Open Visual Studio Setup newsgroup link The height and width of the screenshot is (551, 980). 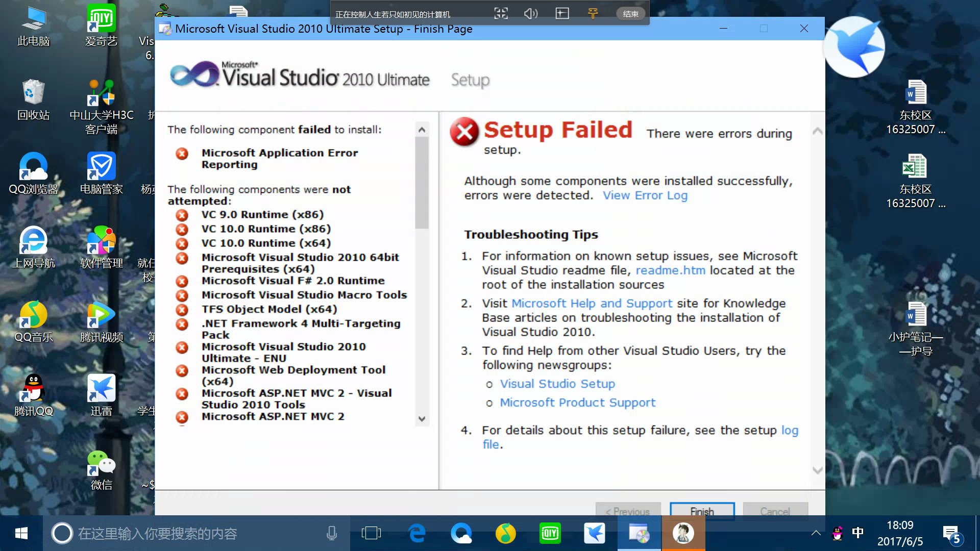(x=557, y=384)
